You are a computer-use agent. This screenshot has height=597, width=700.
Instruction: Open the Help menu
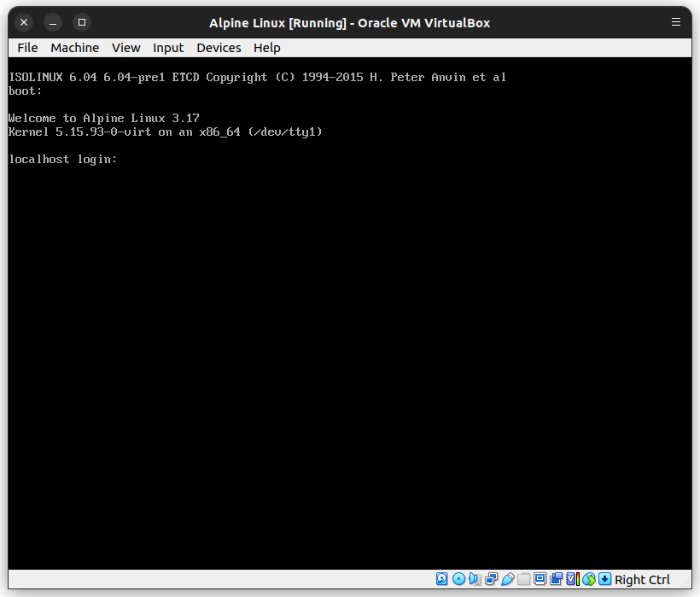tap(267, 48)
